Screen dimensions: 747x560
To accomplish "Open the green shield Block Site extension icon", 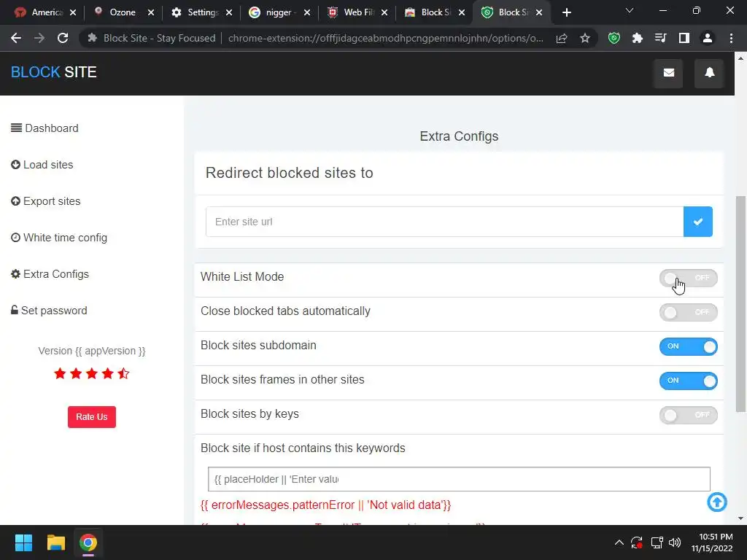I will click(x=614, y=38).
